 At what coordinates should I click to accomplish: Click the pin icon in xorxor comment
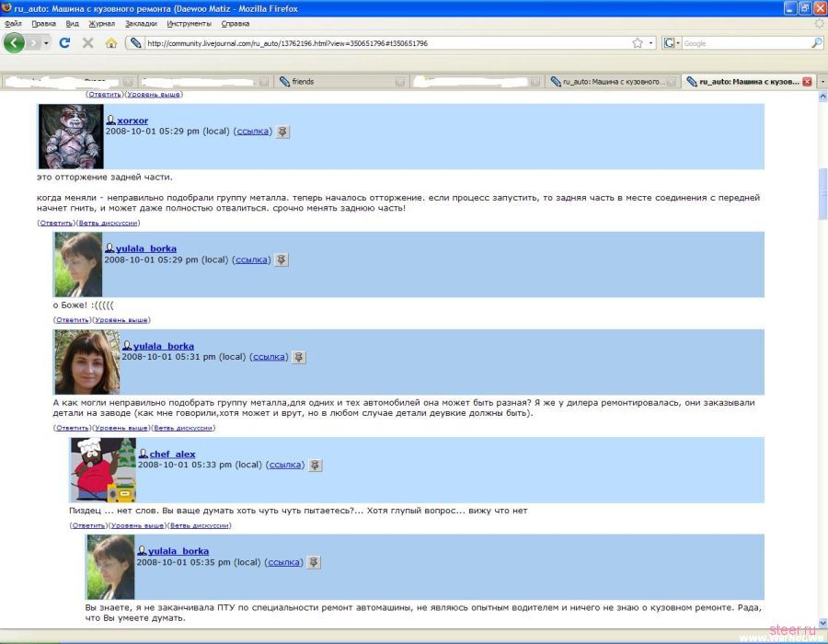tap(282, 132)
